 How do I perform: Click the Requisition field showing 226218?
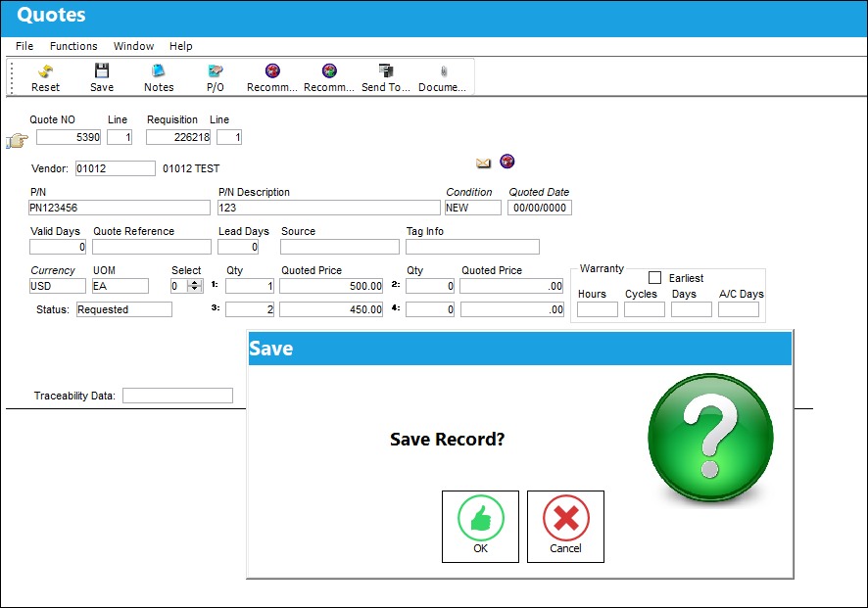[x=178, y=137]
